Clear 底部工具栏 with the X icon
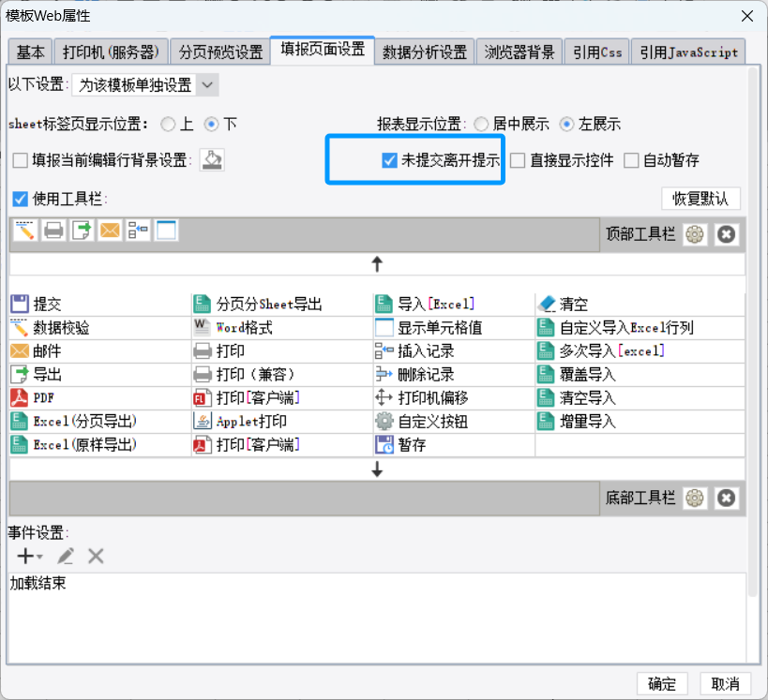Viewport: 768px width, 700px height. (726, 499)
